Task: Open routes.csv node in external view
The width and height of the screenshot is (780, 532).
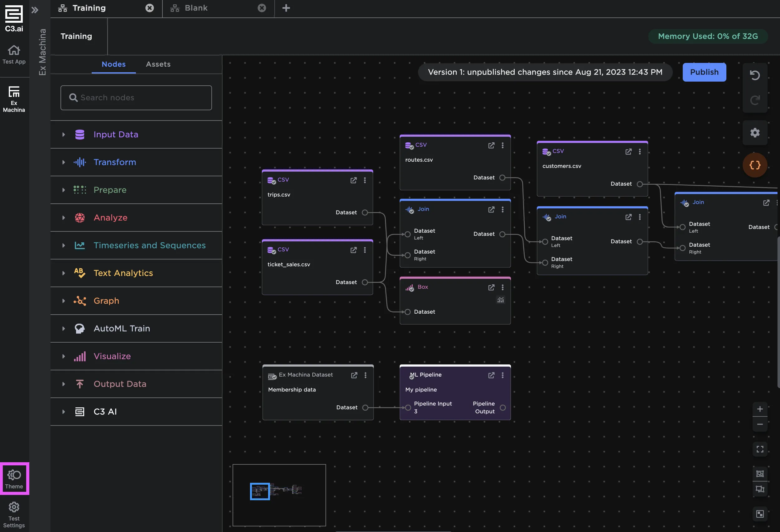Action: point(491,145)
